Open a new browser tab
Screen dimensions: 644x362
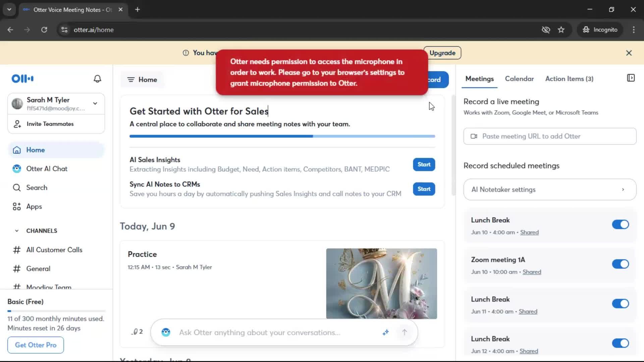pyautogui.click(x=137, y=10)
